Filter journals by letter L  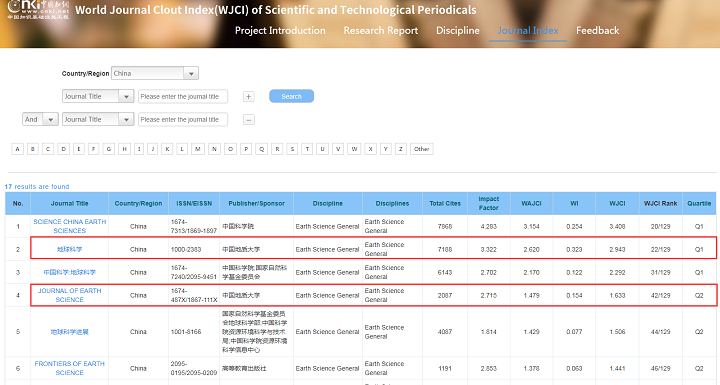coord(182,149)
